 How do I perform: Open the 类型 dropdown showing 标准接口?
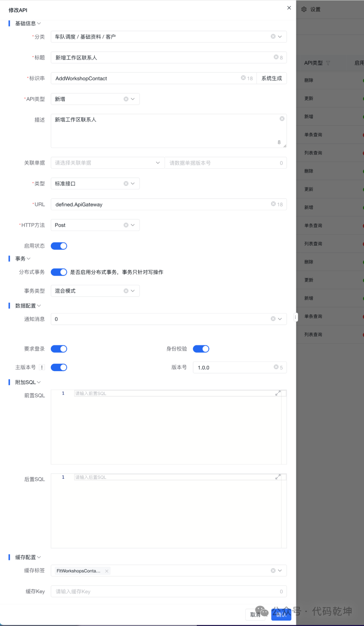pyautogui.click(x=132, y=183)
